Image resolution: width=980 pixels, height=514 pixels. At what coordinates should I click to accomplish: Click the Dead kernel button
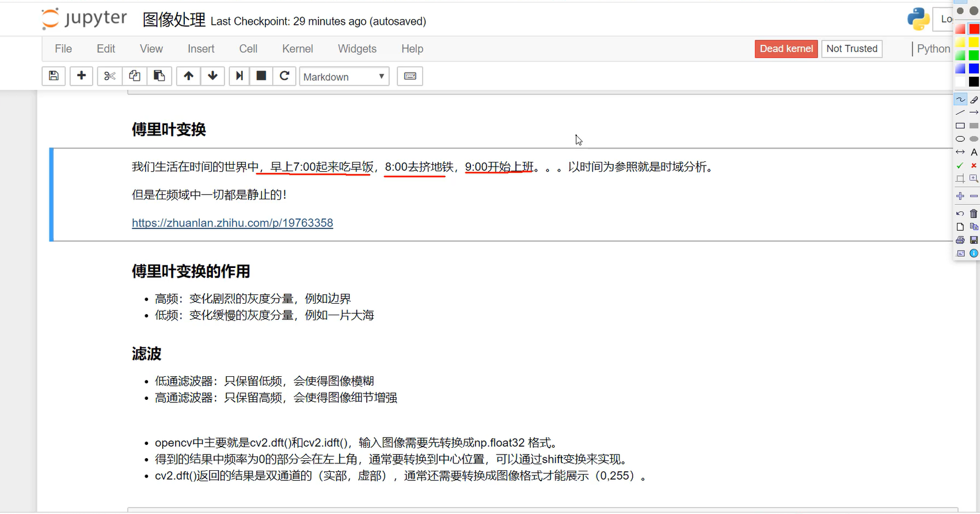coord(786,49)
